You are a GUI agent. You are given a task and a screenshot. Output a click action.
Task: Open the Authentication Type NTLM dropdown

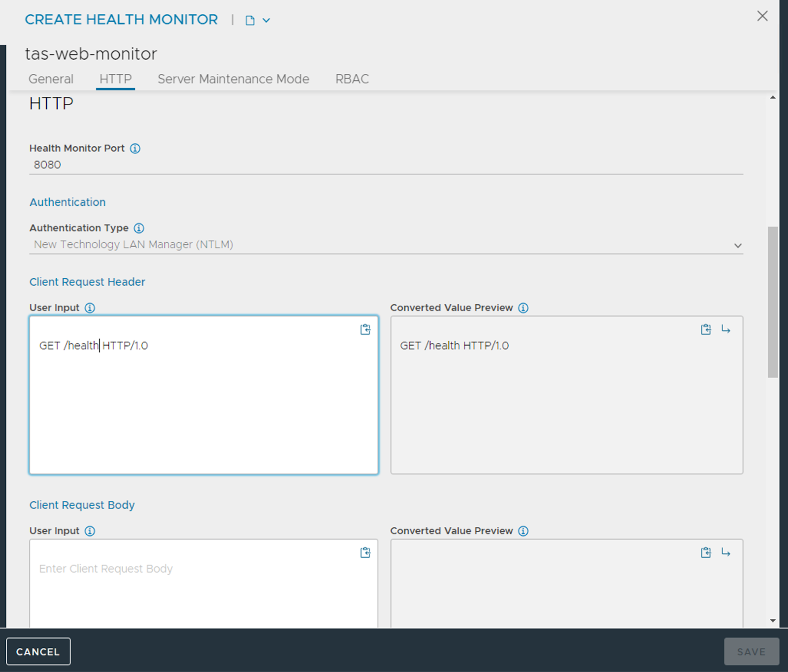click(386, 245)
